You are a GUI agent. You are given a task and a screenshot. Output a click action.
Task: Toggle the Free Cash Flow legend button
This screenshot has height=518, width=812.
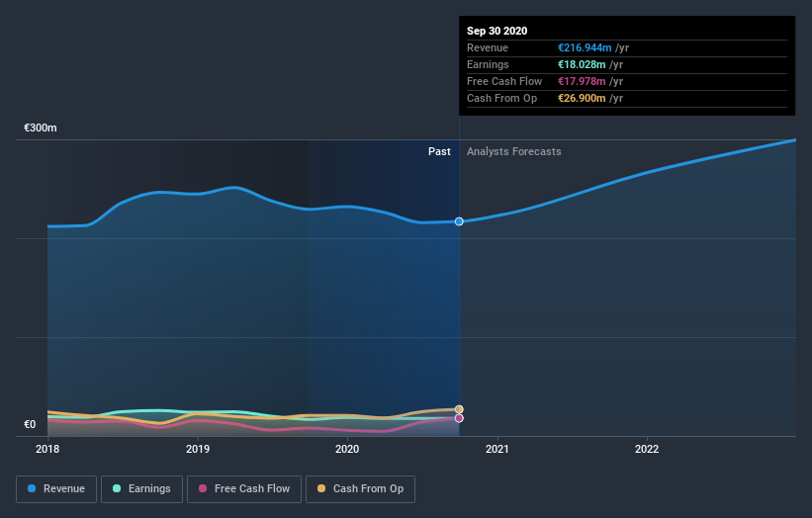(244, 489)
